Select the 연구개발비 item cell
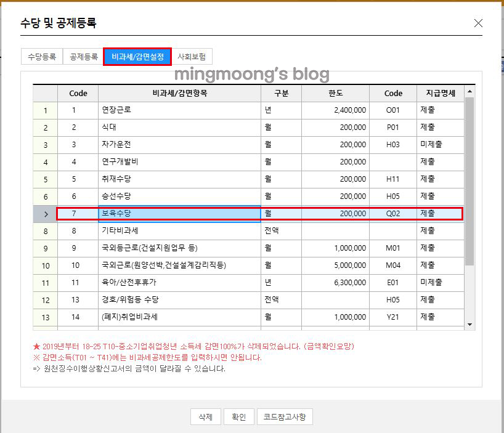The width and height of the screenshot is (504, 433). tap(179, 162)
